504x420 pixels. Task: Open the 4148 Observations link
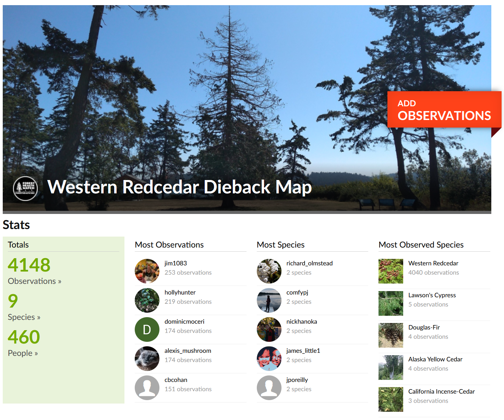[34, 281]
